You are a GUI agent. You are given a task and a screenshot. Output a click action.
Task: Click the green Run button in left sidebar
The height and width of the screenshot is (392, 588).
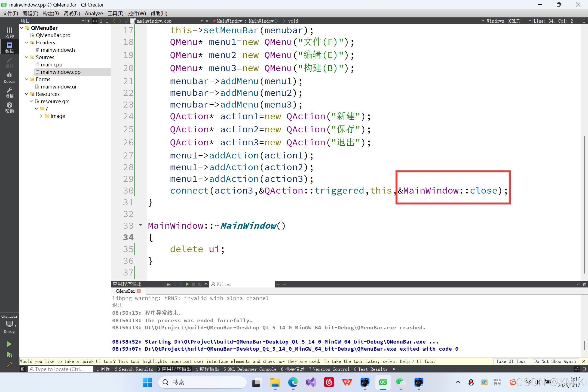click(x=9, y=344)
